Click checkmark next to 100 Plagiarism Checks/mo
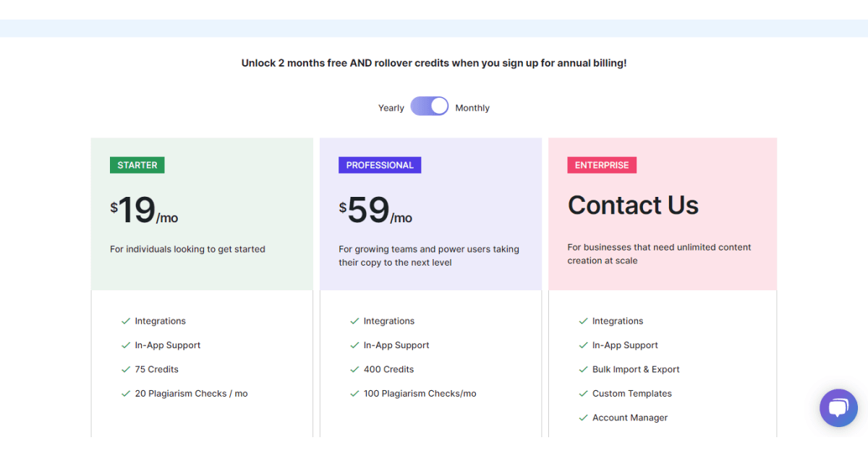 [x=354, y=394]
